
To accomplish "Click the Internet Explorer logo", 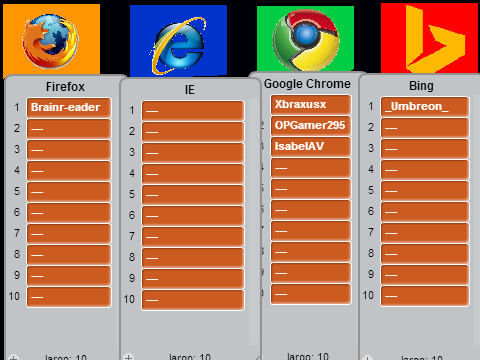I will [x=178, y=45].
